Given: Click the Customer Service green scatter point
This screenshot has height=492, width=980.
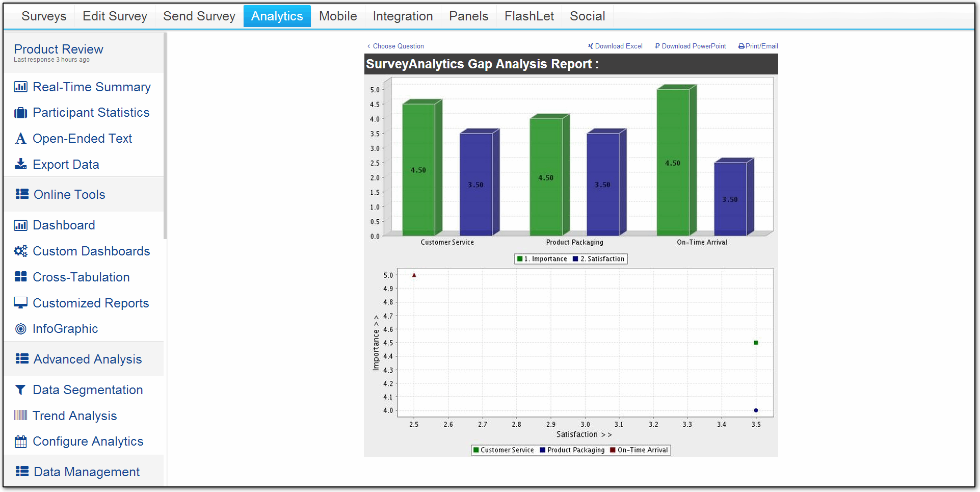Looking at the screenshot, I should pyautogui.click(x=756, y=343).
